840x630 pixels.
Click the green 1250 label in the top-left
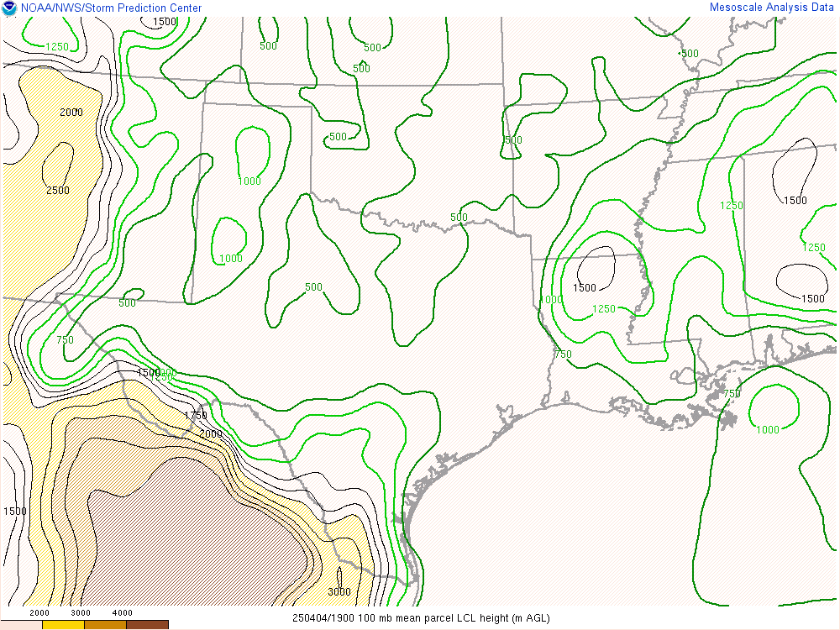pos(57,47)
